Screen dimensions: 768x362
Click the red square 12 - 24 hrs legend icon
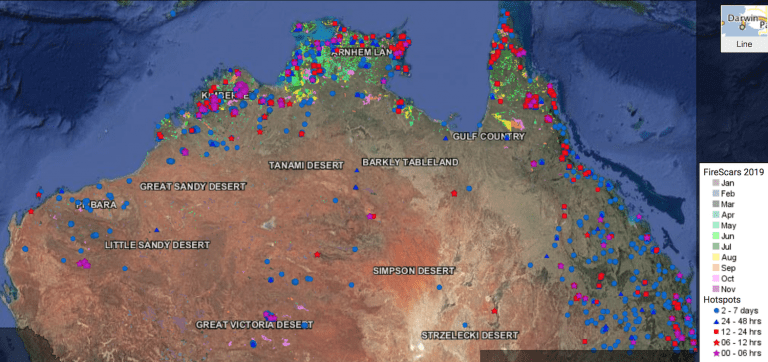click(716, 332)
